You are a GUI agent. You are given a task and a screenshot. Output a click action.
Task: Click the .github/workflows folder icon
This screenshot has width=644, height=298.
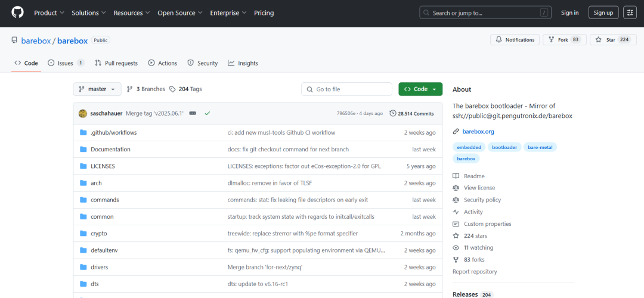(83, 132)
